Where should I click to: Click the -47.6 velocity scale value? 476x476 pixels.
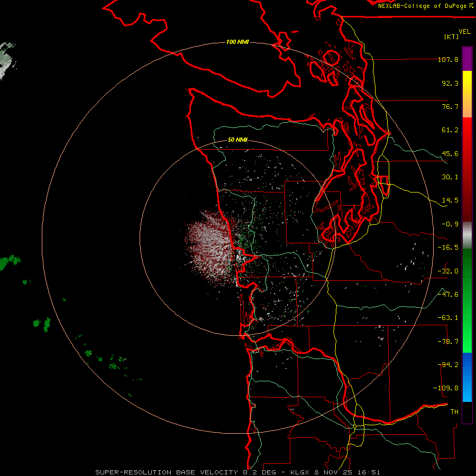pos(448,295)
